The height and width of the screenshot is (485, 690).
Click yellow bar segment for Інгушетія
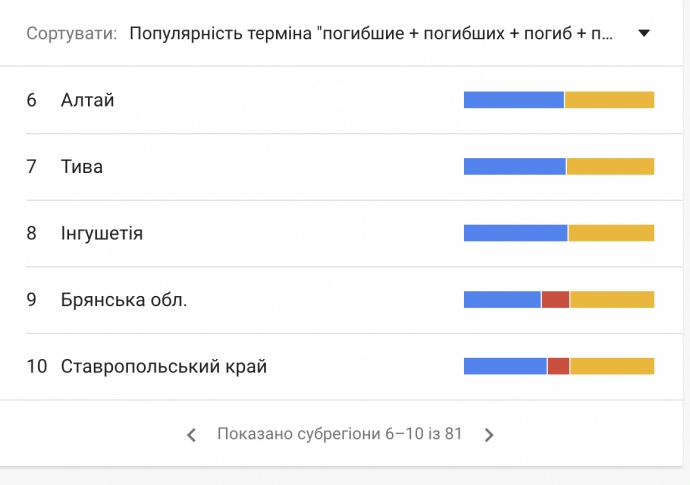(x=611, y=233)
